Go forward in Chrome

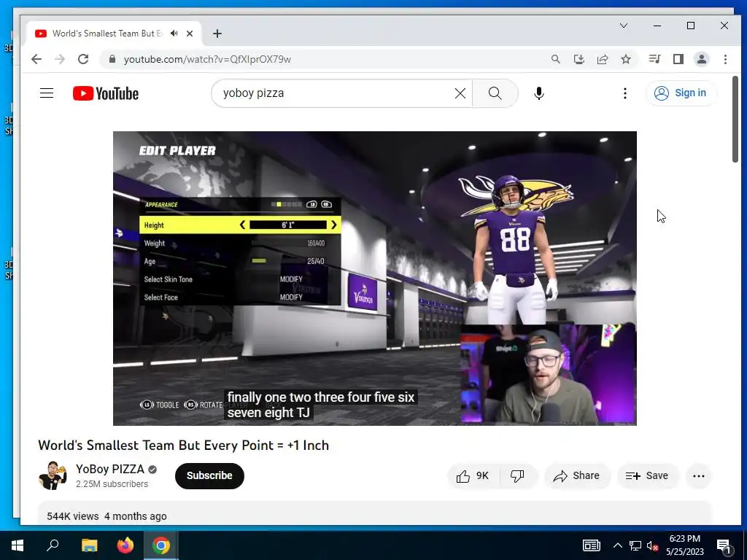[60, 59]
